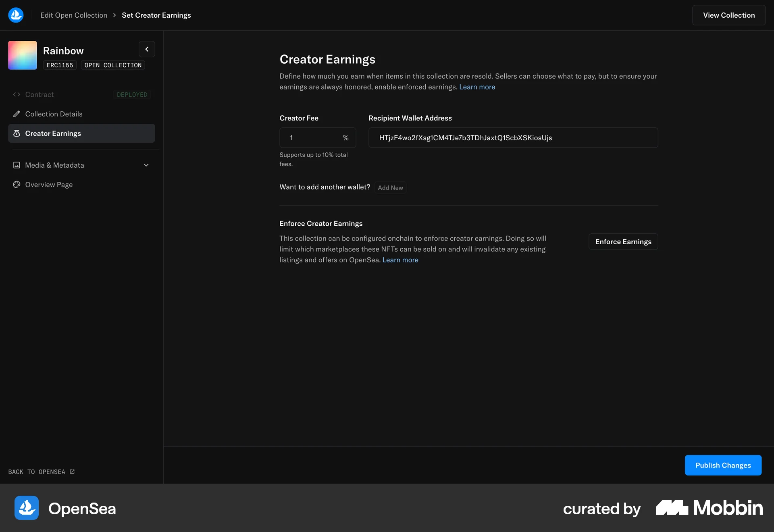Click the external link icon after BACK TO OPENSEA
Screen dimensions: 774x532
tap(71, 472)
